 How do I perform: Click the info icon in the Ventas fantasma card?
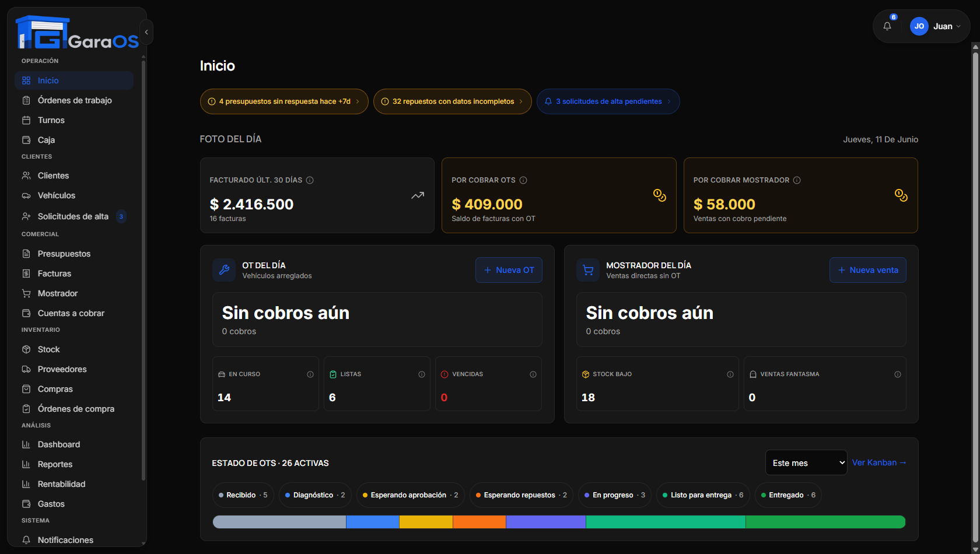(898, 374)
